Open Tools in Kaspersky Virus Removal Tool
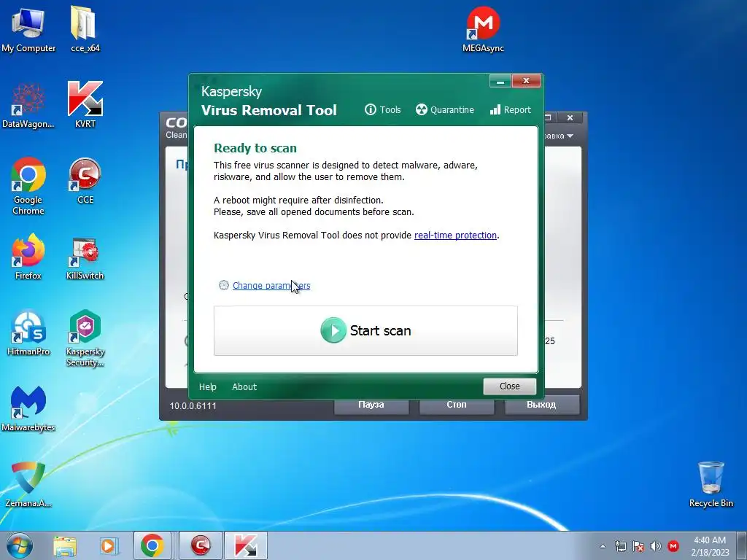The height and width of the screenshot is (560, 747). [383, 110]
